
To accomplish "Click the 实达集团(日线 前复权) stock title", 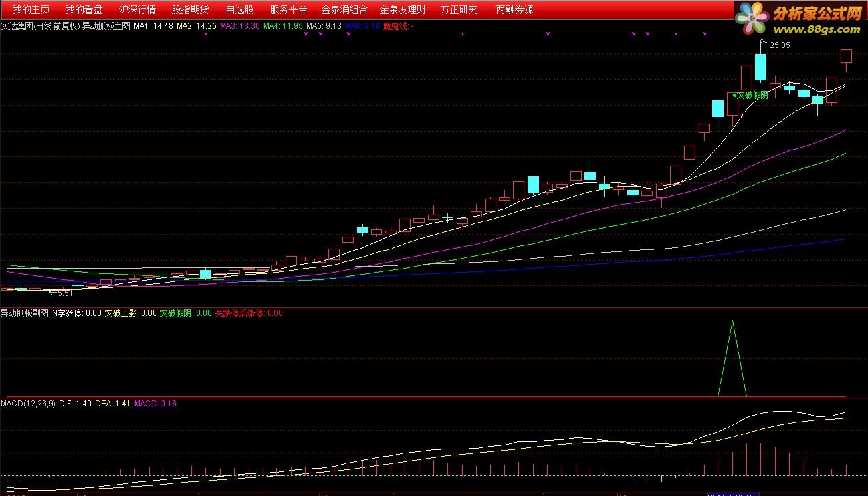I will pyautogui.click(x=40, y=26).
